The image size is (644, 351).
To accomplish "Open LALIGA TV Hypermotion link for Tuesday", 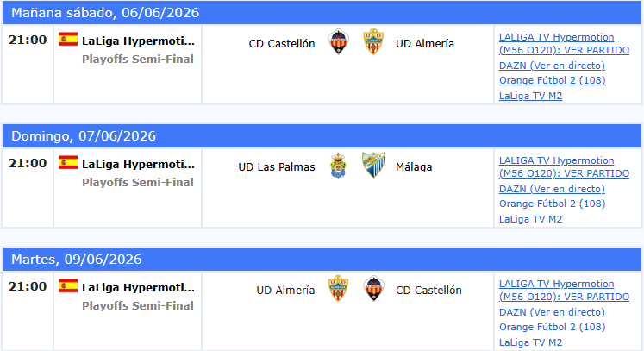I will [564, 290].
